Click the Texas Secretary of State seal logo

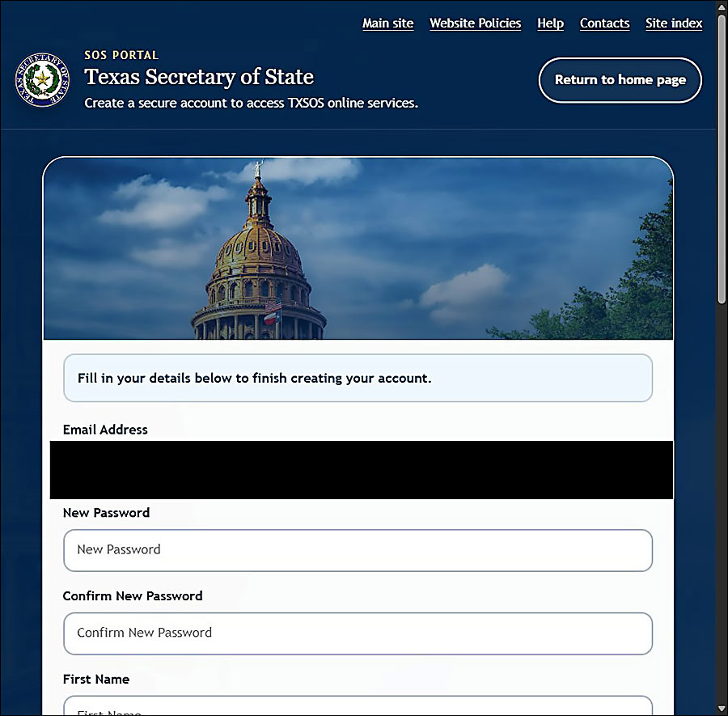click(43, 79)
